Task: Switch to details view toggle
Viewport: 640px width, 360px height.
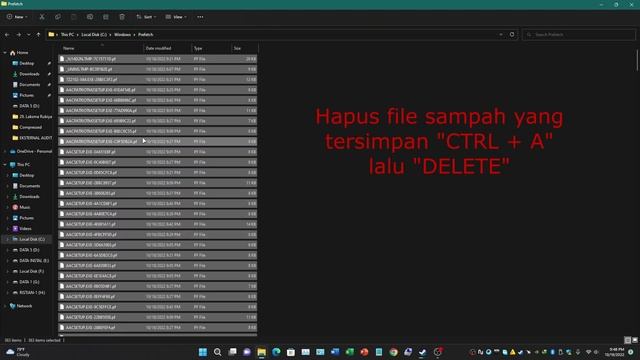Action: pos(628,340)
